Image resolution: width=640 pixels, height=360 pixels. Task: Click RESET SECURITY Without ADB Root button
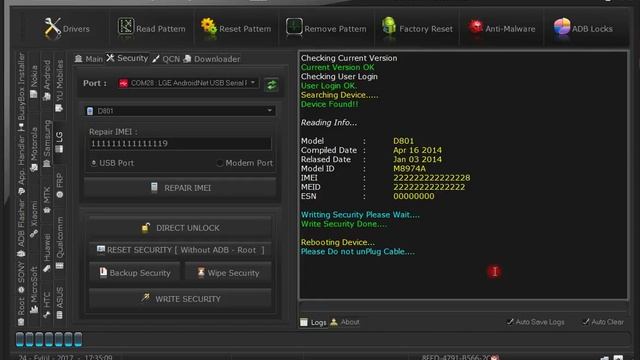[x=180, y=250]
